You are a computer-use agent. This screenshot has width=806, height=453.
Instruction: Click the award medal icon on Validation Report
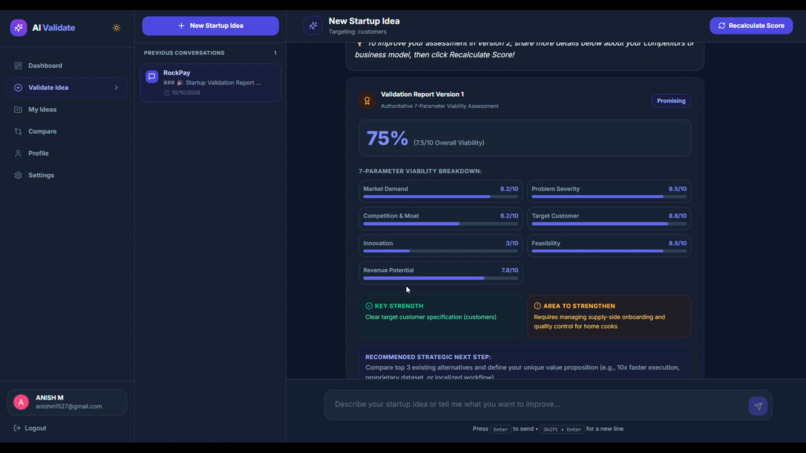tap(367, 101)
